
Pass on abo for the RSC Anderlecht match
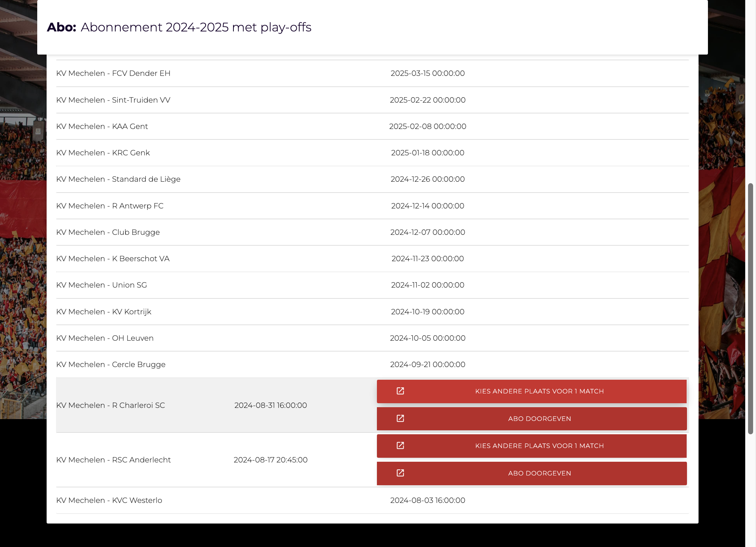tap(532, 473)
